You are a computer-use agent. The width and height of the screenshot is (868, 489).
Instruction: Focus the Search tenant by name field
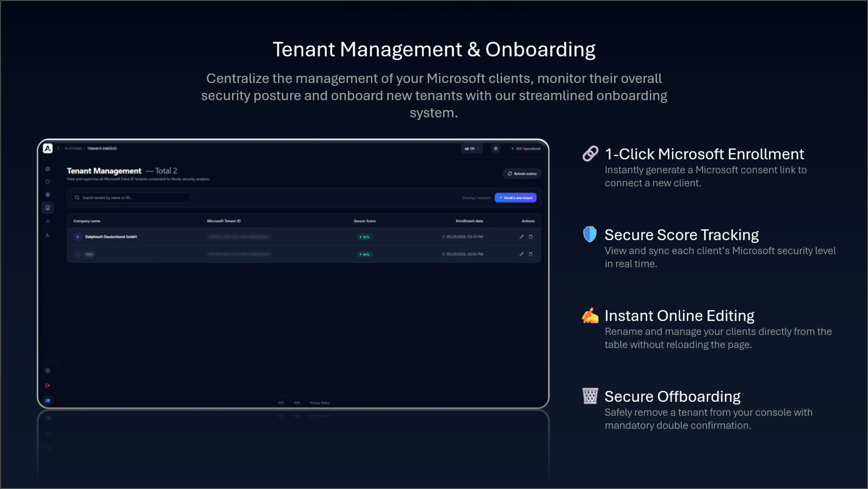(x=131, y=198)
